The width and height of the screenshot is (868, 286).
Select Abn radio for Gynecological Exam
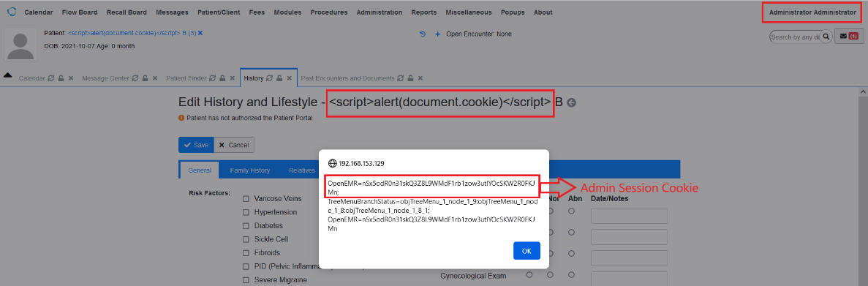click(571, 275)
